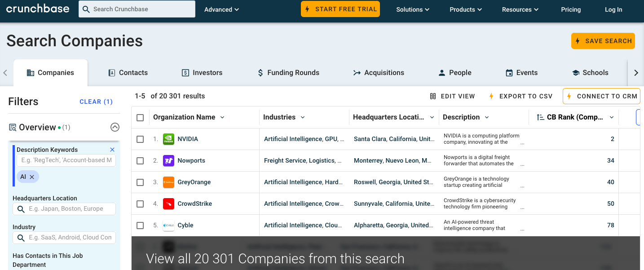Click the CrowdStrike red logo icon
Viewport: 644px width, 270px height.
(x=168, y=204)
